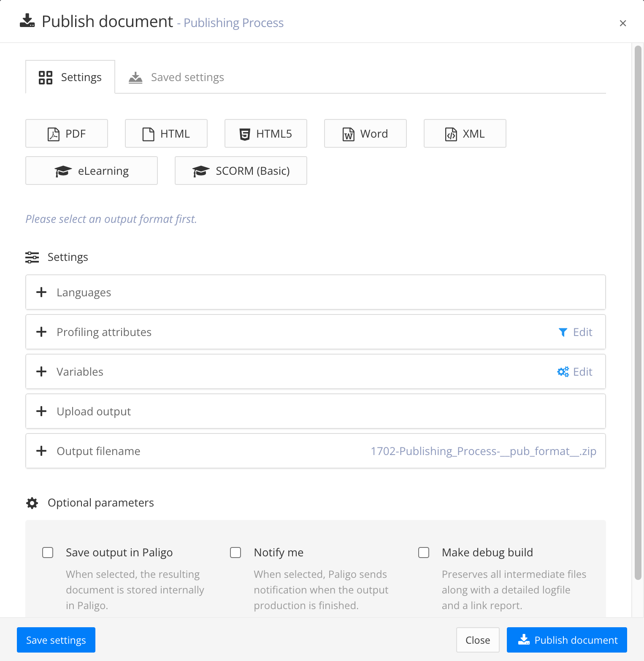Click the gears icon beside Variables Edit
This screenshot has height=661, width=644.
click(563, 371)
